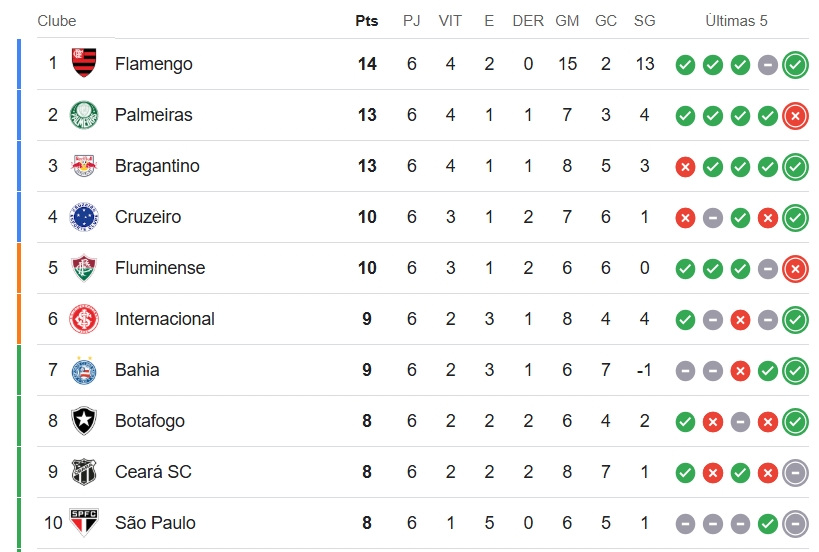Click Bragantino's first loss result icon

click(685, 167)
